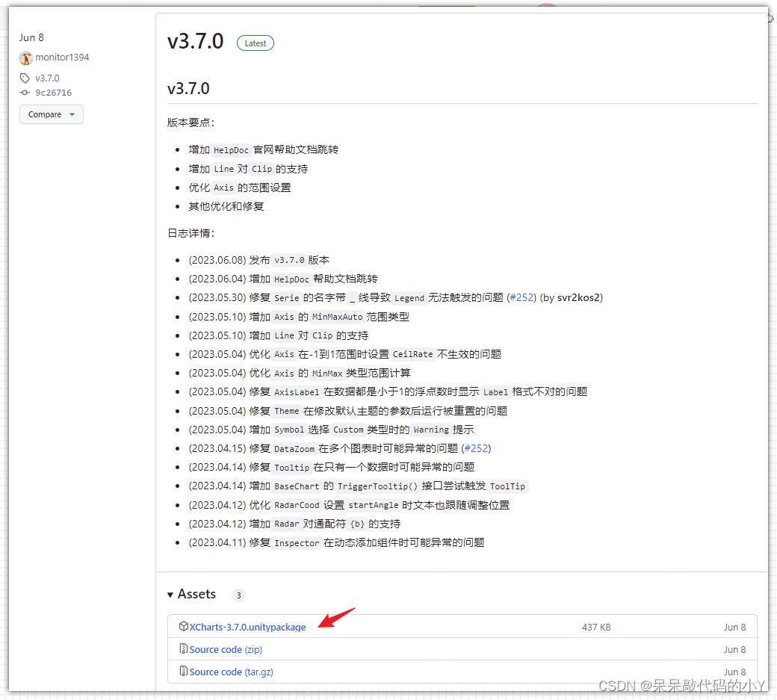Click the Jun 8 date on the unitypackage row
This screenshot has width=777, height=700.
[x=735, y=628]
